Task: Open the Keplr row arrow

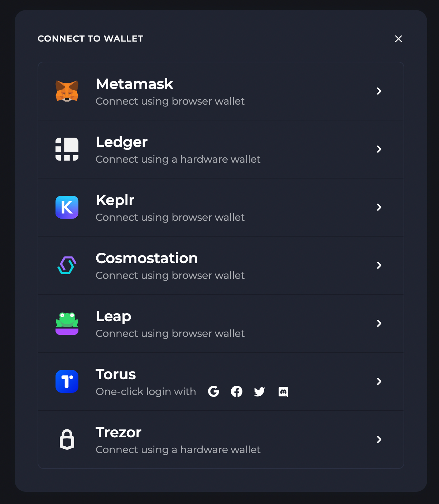Action: [x=379, y=207]
